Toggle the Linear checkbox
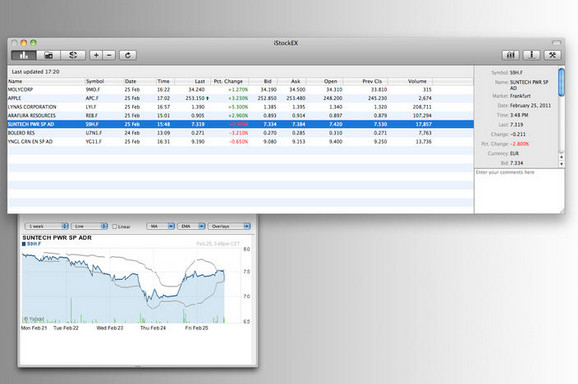Viewport: 578px width, 384px height. 115,226
